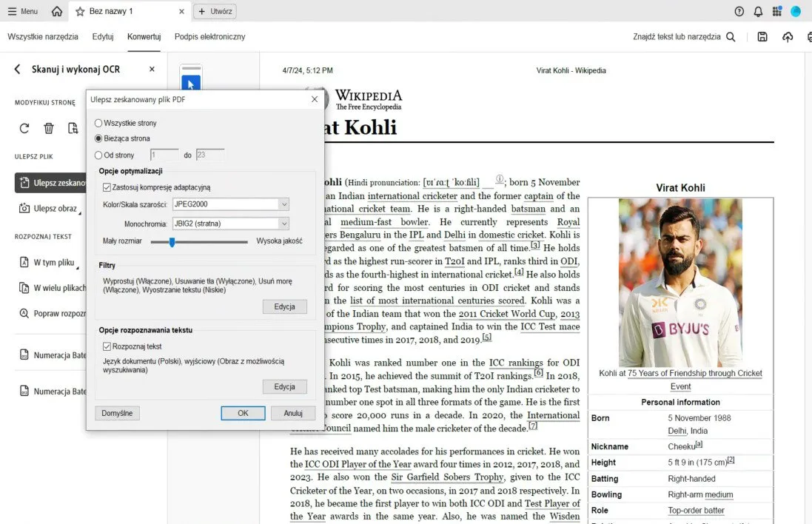812x524 pixels.
Task: Restore defaults using Domyślne button
Action: [117, 413]
